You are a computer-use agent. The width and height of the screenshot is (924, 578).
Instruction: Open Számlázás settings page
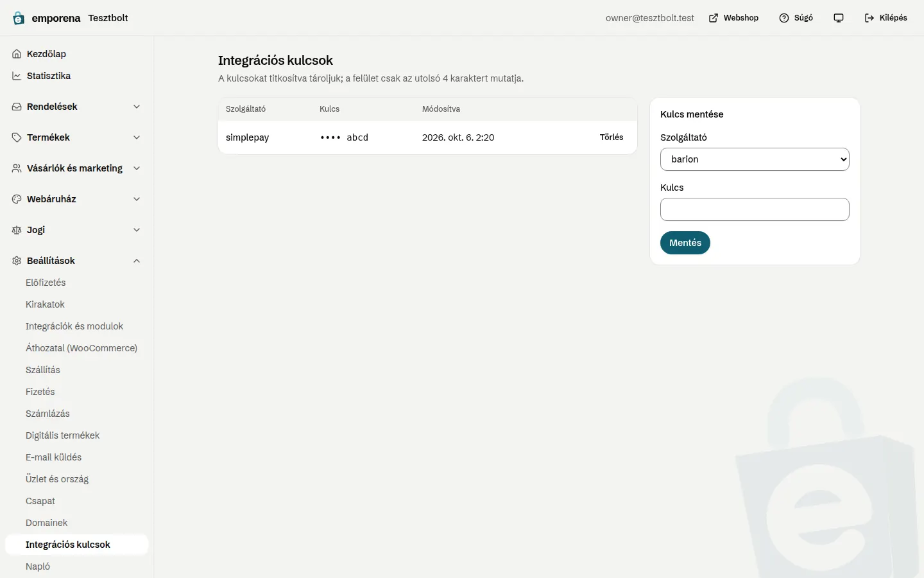tap(76, 414)
